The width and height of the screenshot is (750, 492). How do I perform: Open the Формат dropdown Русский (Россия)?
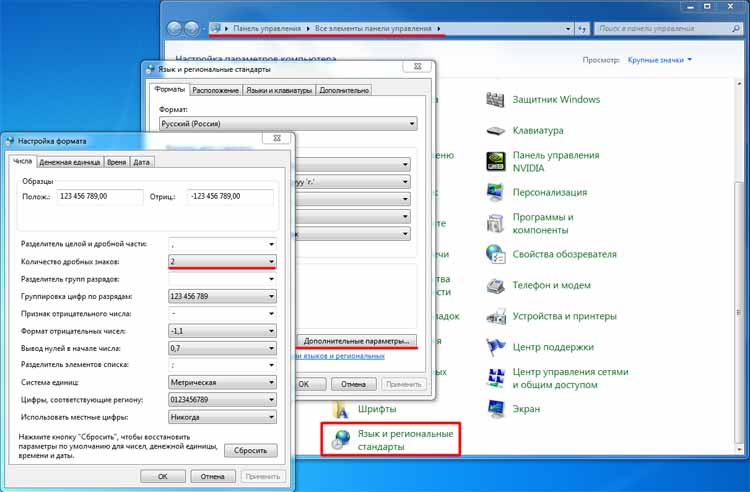click(288, 124)
